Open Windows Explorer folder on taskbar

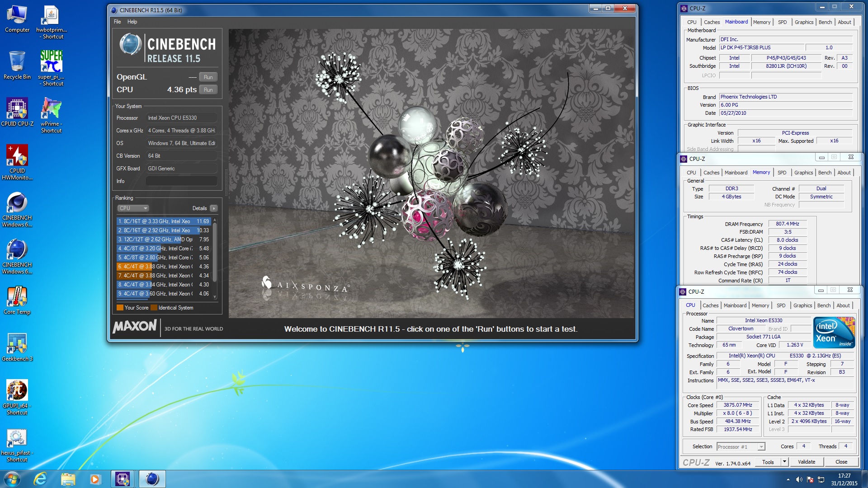click(x=68, y=479)
